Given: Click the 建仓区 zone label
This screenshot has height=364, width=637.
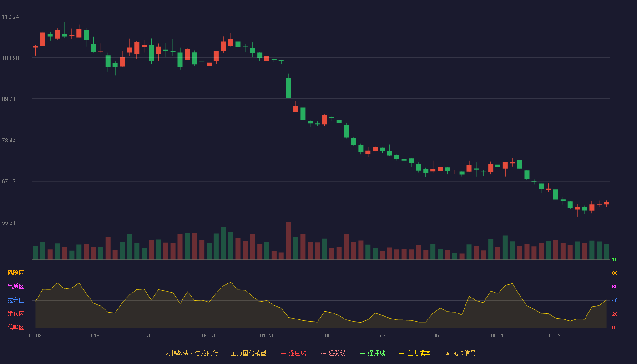Looking at the screenshot, I should 15,314.
